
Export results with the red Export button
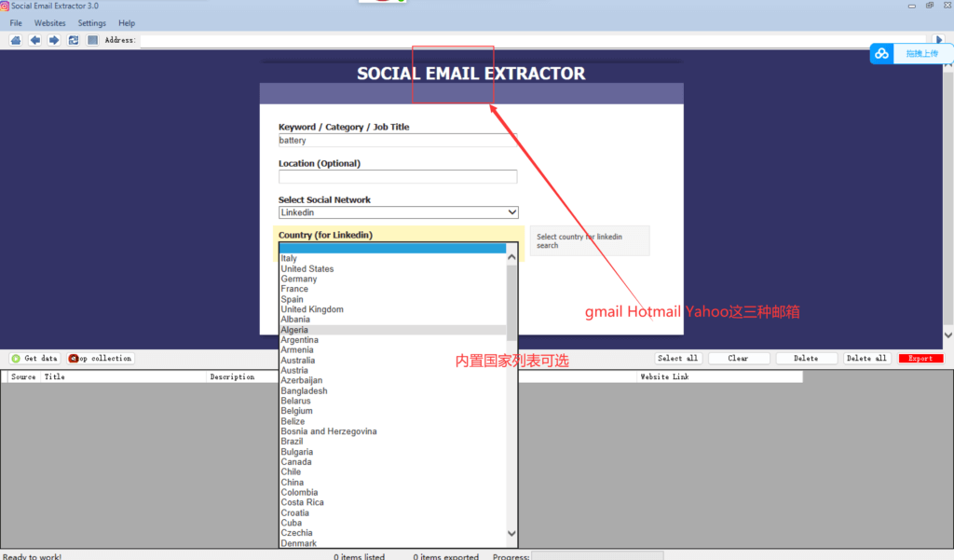[x=920, y=358]
